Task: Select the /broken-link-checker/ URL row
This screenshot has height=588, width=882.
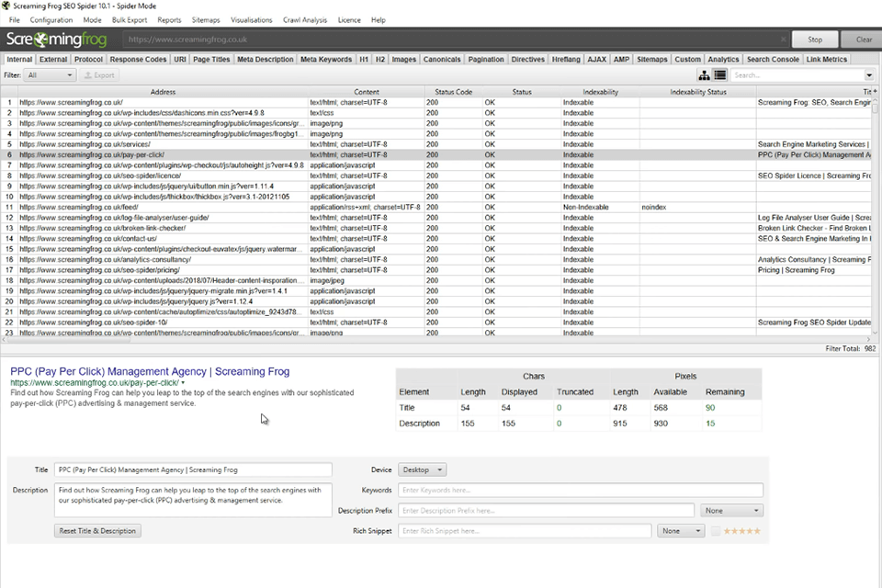Action: [435, 228]
